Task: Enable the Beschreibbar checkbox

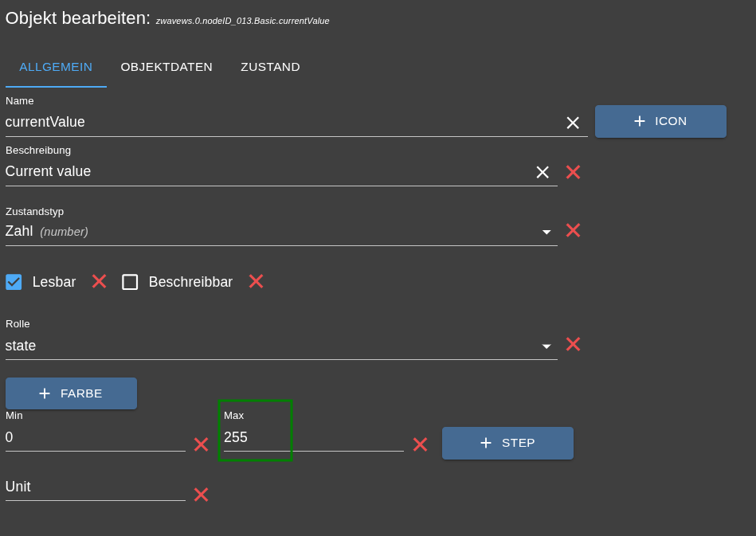Action: click(130, 282)
